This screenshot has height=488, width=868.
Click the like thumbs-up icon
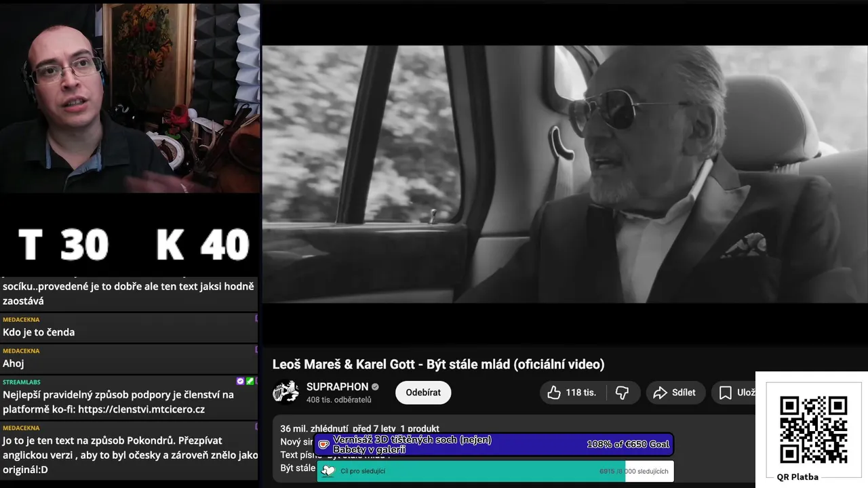(554, 392)
